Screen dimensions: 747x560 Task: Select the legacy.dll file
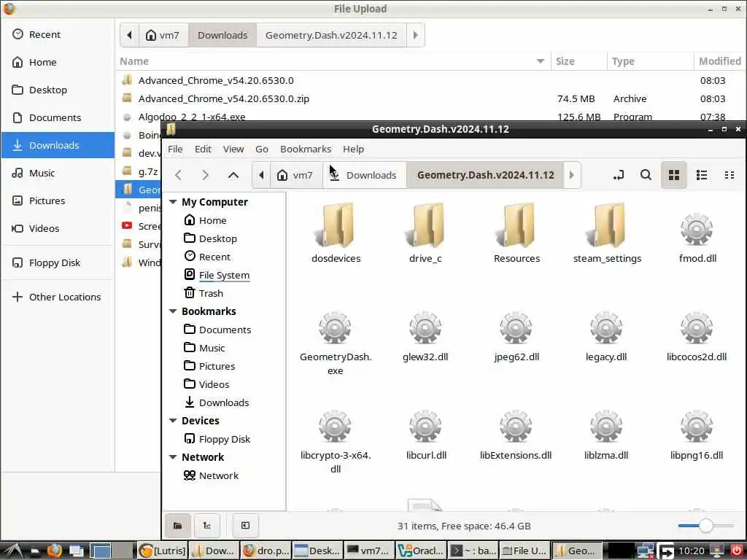point(606,336)
